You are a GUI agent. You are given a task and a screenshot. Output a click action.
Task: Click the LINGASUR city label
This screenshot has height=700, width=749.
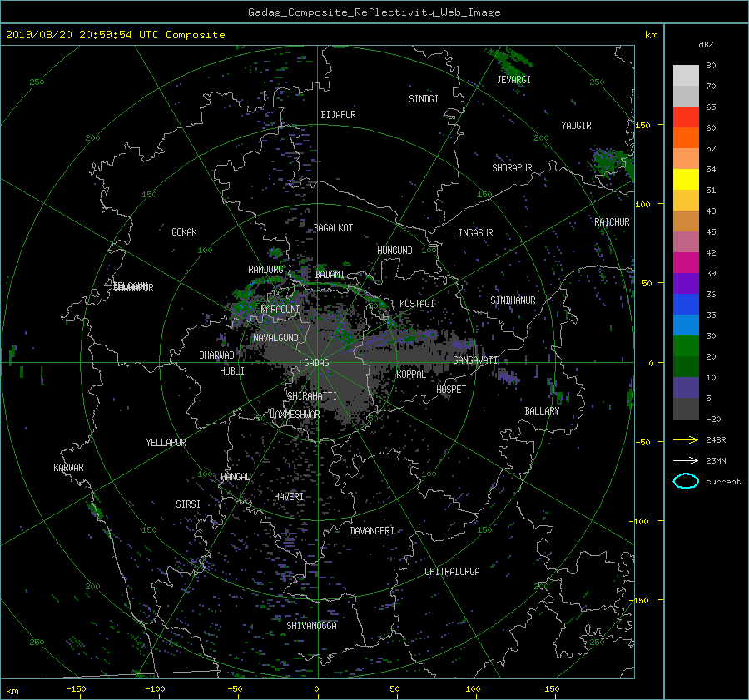[473, 233]
